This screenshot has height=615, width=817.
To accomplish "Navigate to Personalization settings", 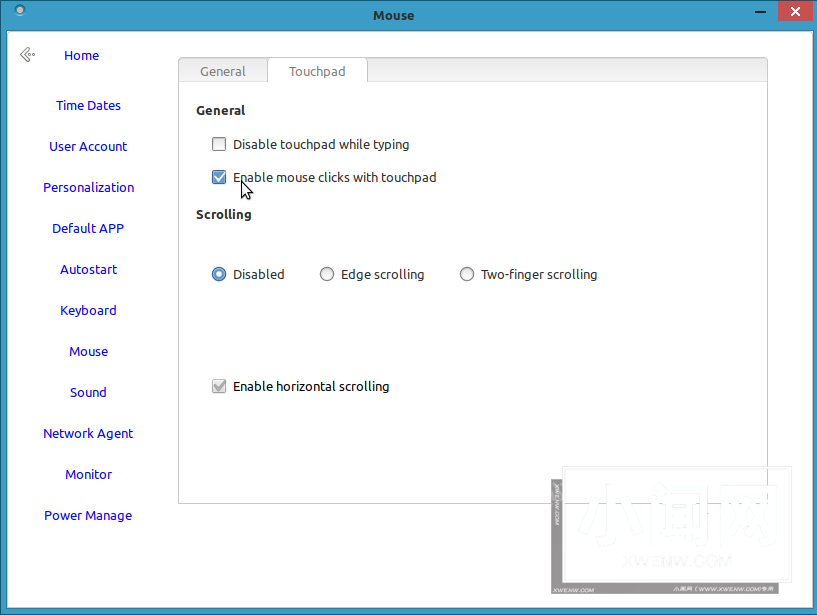I will (88, 188).
